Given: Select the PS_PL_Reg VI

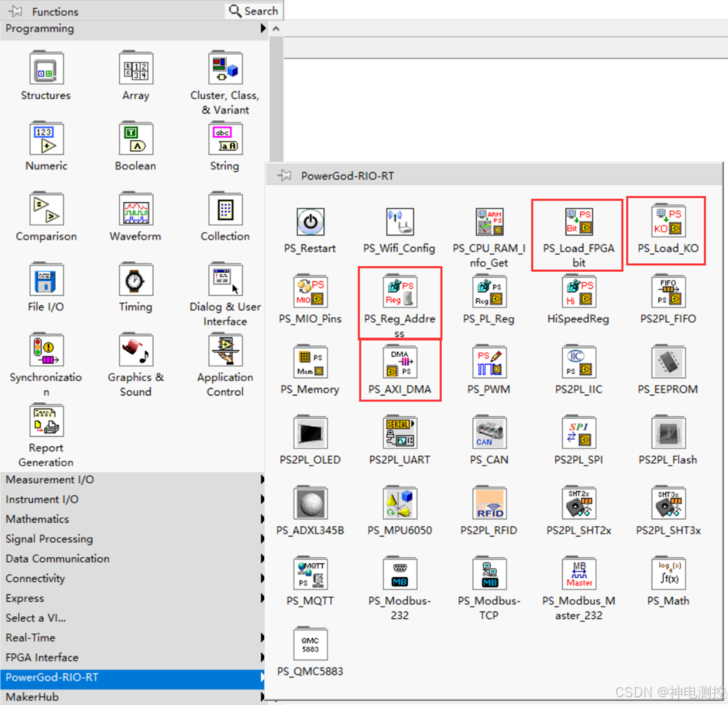Looking at the screenshot, I should pyautogui.click(x=489, y=291).
